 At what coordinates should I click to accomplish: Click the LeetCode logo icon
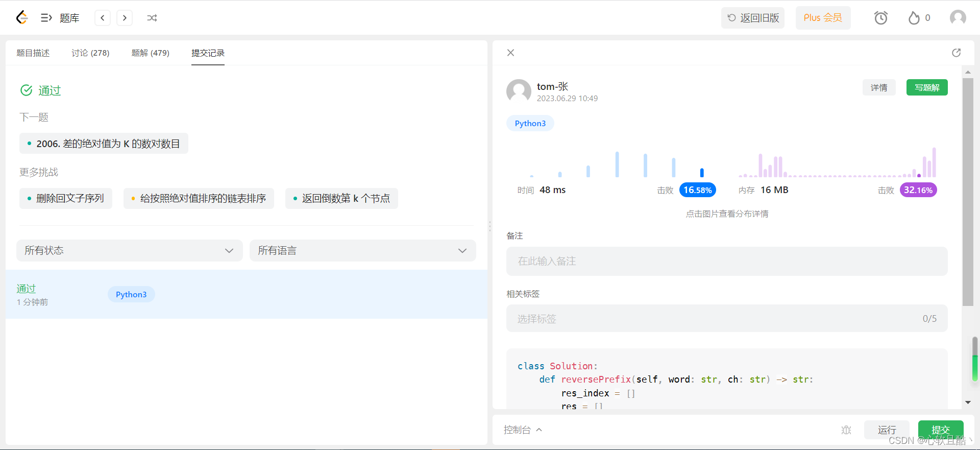(x=21, y=17)
